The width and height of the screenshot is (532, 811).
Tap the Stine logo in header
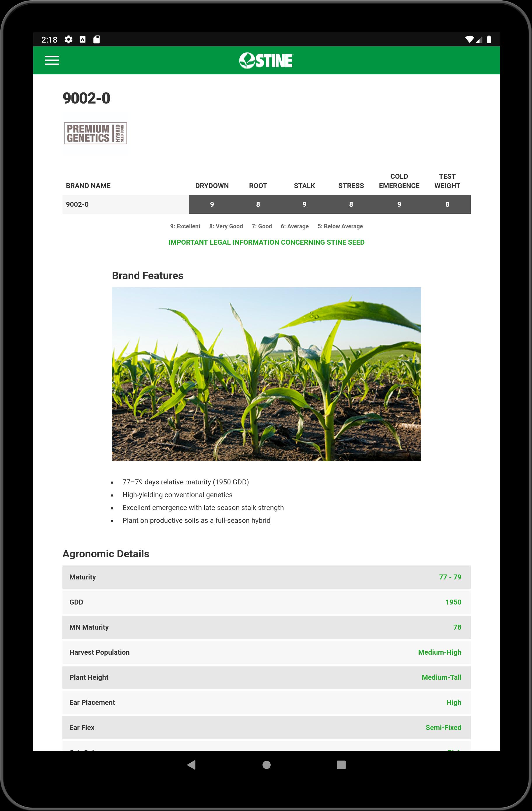pos(266,61)
